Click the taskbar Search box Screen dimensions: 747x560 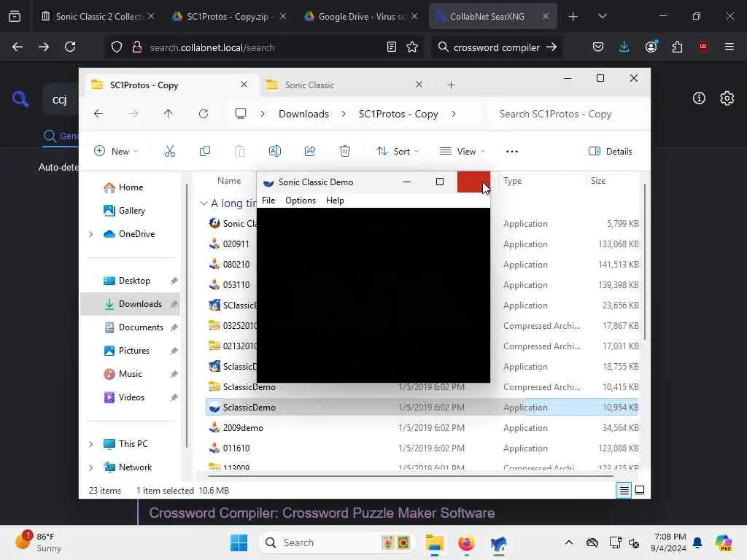337,542
